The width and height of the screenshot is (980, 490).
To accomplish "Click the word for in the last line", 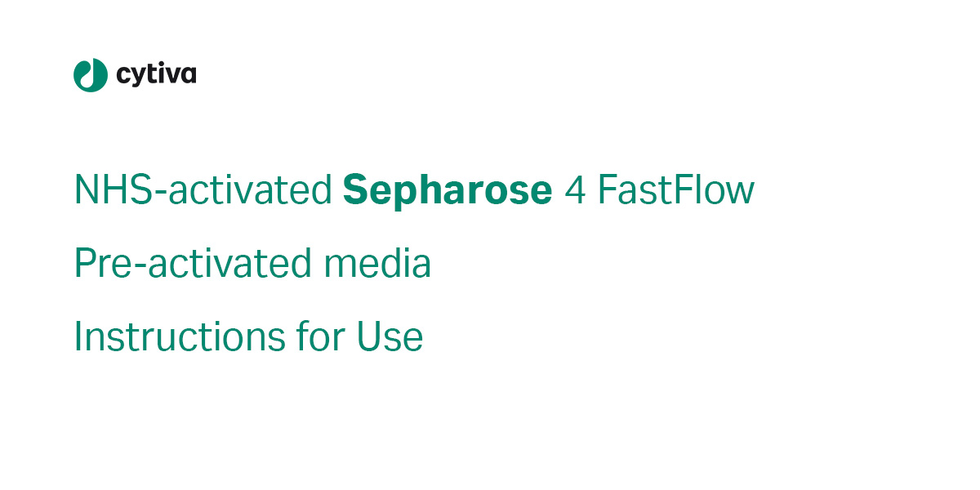I will [320, 337].
